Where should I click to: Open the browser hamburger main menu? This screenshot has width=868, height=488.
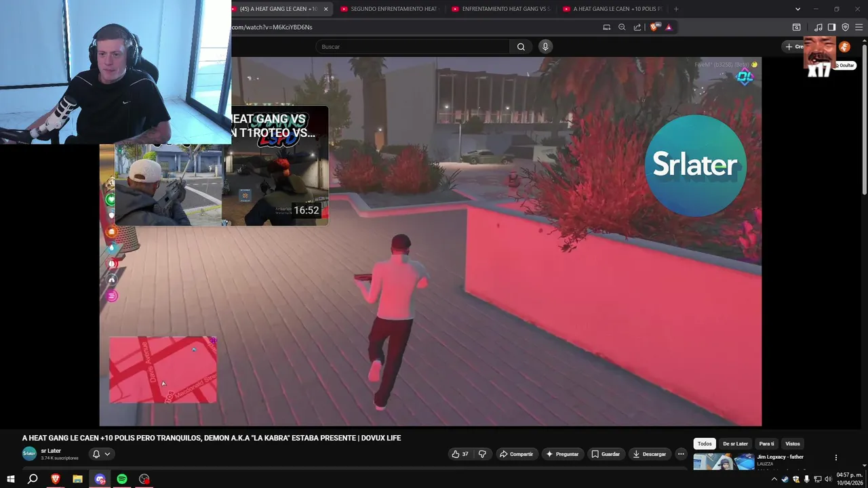(x=859, y=27)
